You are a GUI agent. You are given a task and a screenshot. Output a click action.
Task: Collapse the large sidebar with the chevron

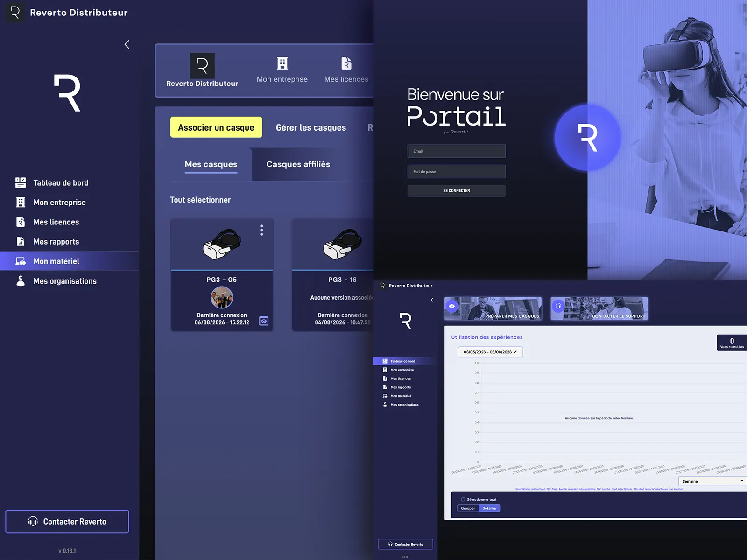[x=127, y=44]
